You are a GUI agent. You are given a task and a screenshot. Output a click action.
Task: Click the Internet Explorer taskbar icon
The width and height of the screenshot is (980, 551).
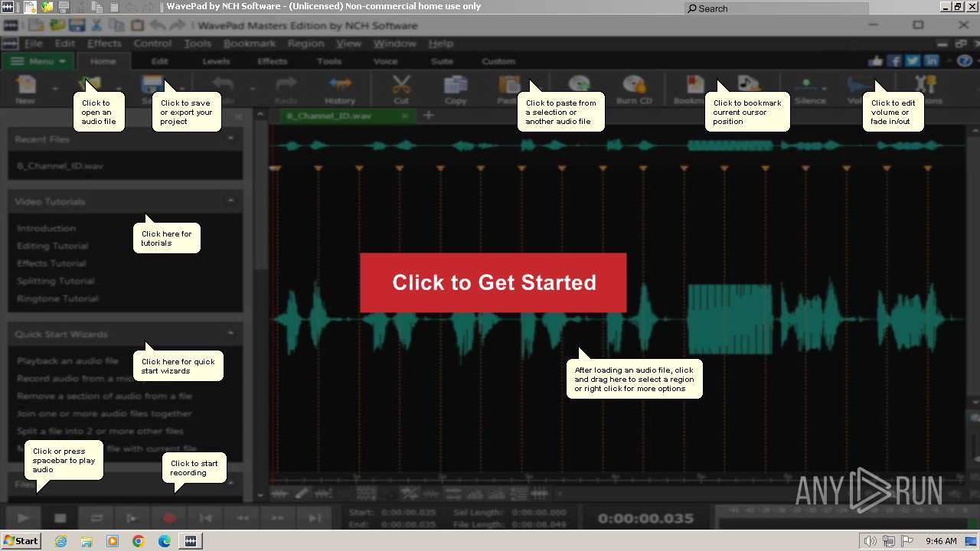pyautogui.click(x=60, y=541)
